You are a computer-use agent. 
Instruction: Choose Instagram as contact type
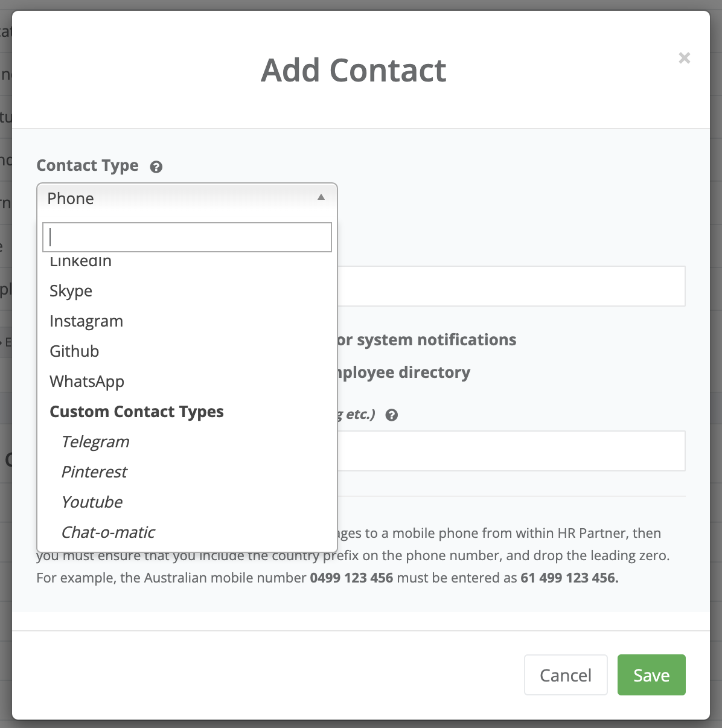click(86, 321)
